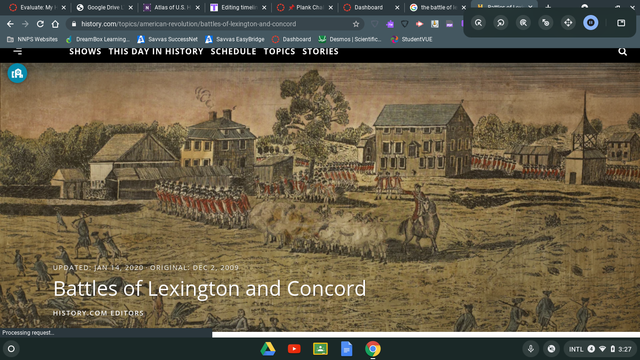This screenshot has width=640, height=360.
Task: Open the TOPICS menu
Action: click(279, 51)
